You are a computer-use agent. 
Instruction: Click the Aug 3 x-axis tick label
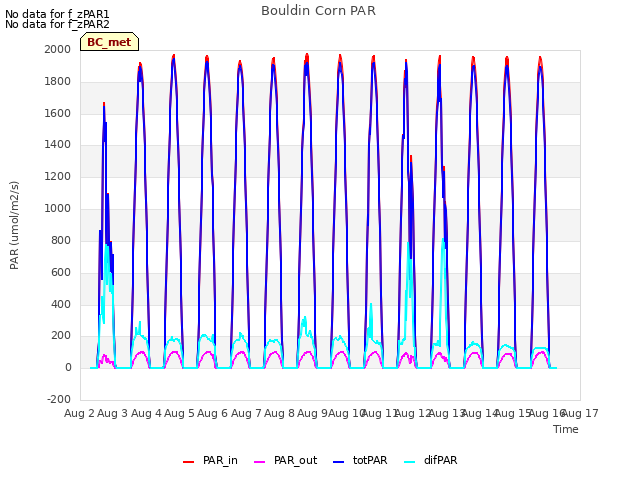[113, 413]
